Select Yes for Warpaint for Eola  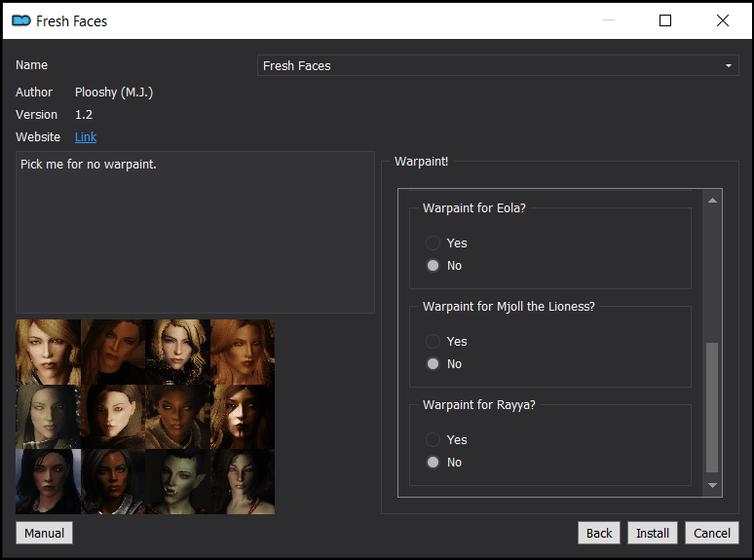pos(433,243)
